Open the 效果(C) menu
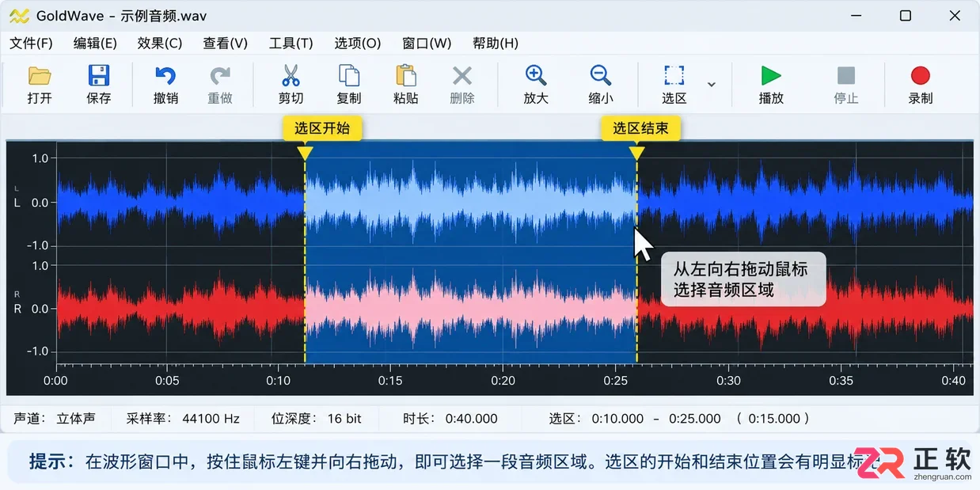Screen dimensions: 980x490 160,44
